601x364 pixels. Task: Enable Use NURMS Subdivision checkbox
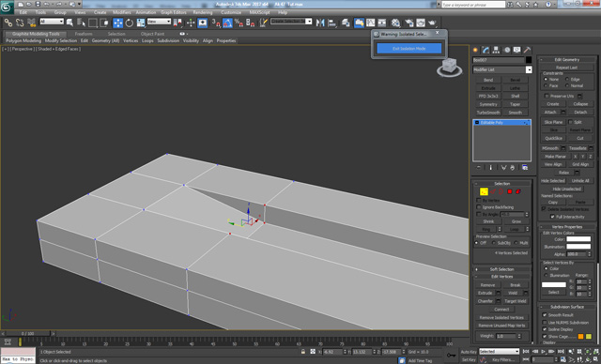545,323
